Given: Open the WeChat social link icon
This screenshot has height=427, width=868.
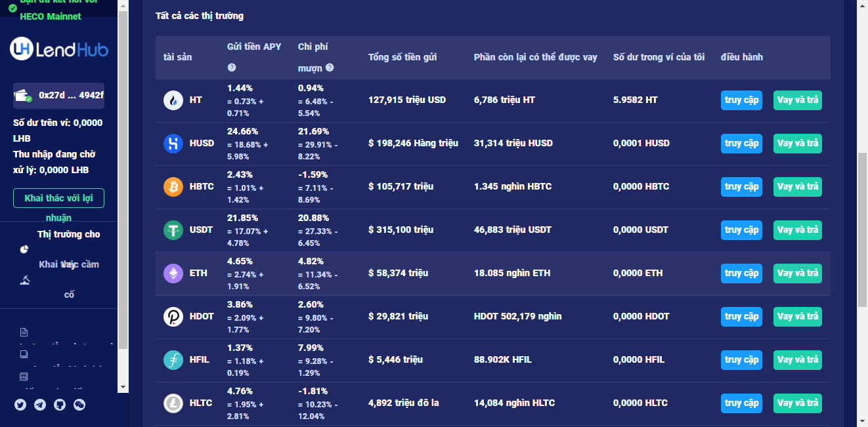Looking at the screenshot, I should pyautogui.click(x=79, y=405).
